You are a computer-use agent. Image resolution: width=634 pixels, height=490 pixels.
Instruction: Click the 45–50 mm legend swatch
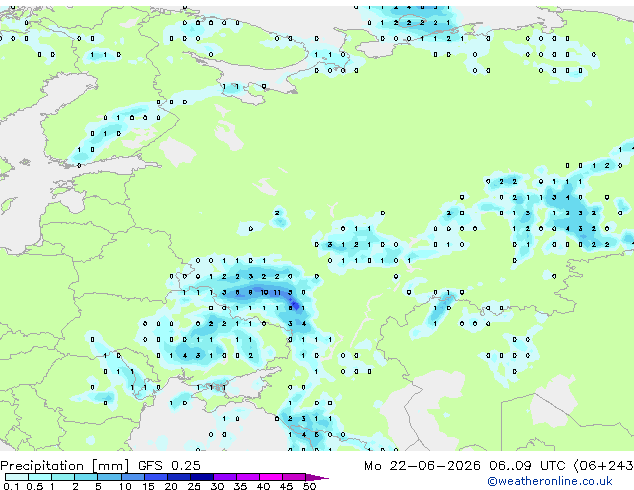click(x=294, y=477)
